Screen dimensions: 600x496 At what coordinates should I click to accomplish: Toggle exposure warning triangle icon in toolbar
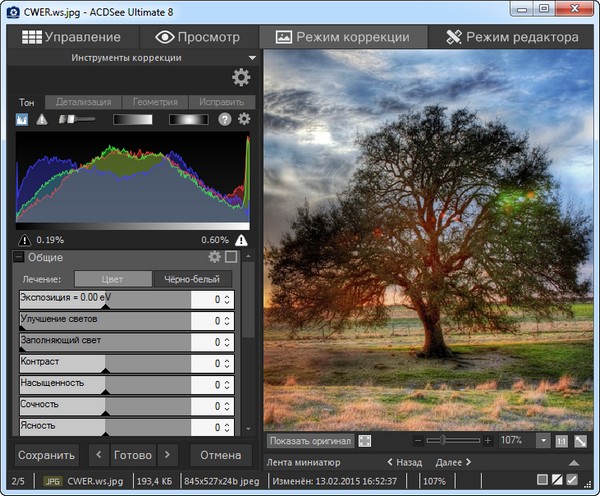point(42,119)
